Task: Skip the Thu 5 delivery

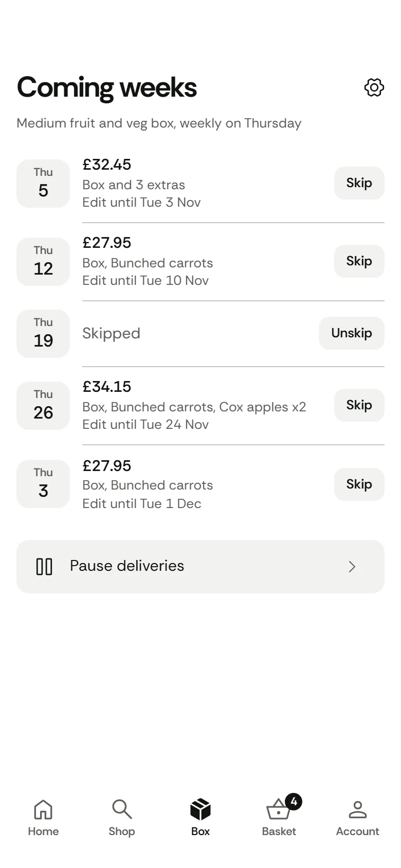Action: pyautogui.click(x=359, y=183)
